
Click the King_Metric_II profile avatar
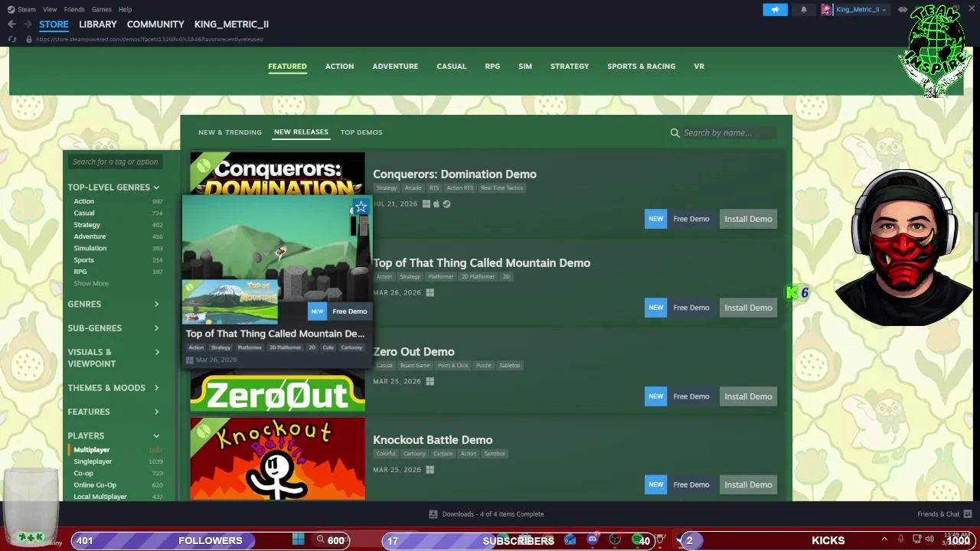click(827, 9)
